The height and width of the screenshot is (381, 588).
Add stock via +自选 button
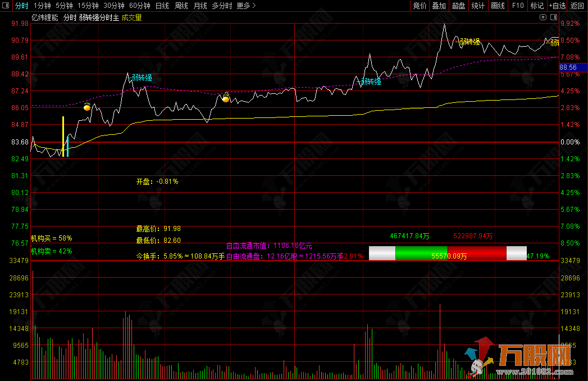coord(557,6)
